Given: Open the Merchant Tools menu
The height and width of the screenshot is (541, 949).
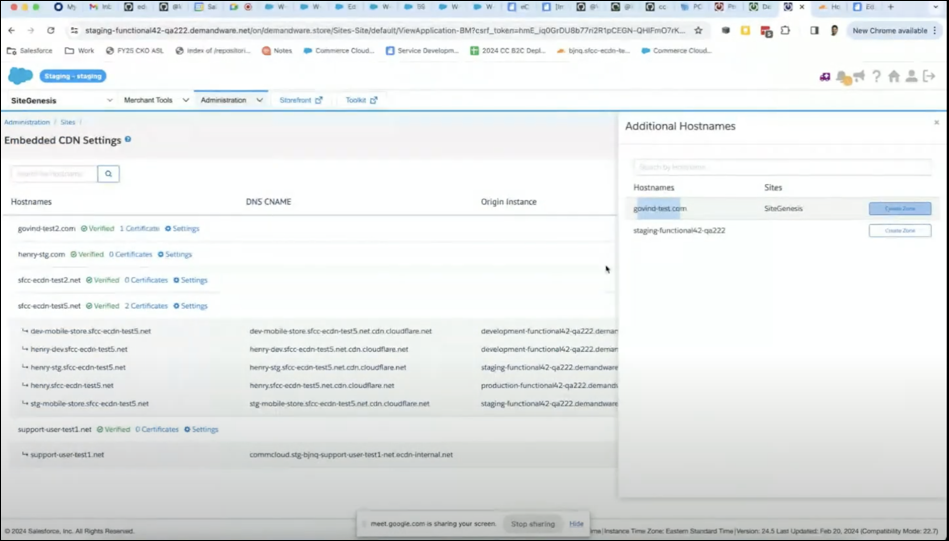Looking at the screenshot, I should click(x=156, y=100).
